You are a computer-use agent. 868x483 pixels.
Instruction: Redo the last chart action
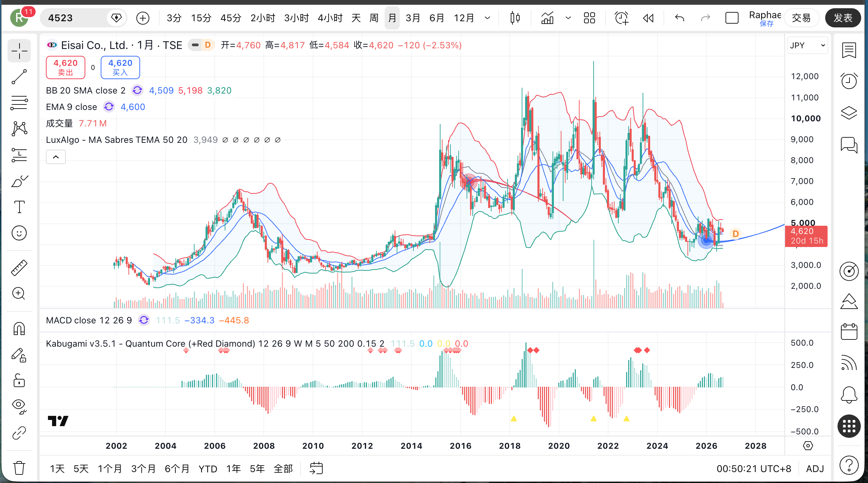(706, 18)
